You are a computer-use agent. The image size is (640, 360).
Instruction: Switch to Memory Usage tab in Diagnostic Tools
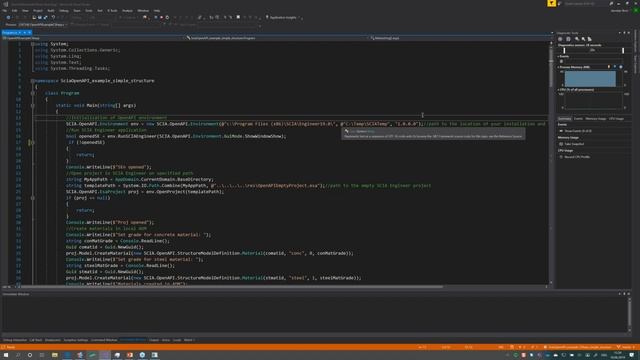point(596,119)
